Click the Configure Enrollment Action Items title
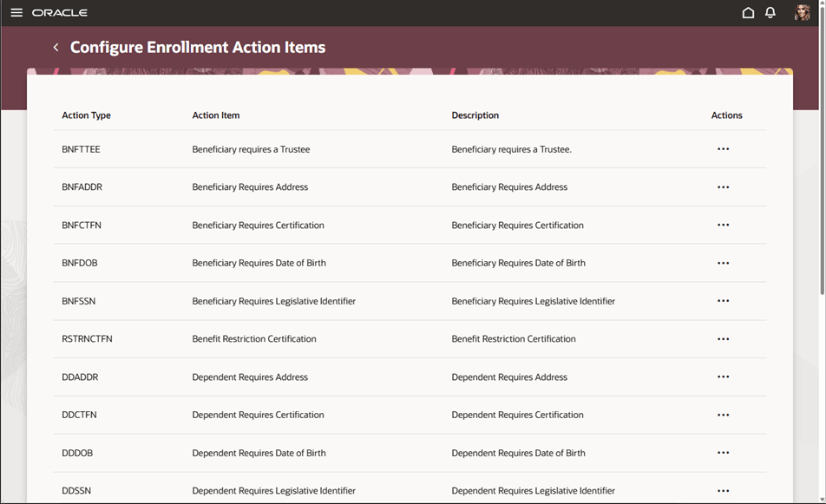The image size is (826, 504). pos(198,48)
